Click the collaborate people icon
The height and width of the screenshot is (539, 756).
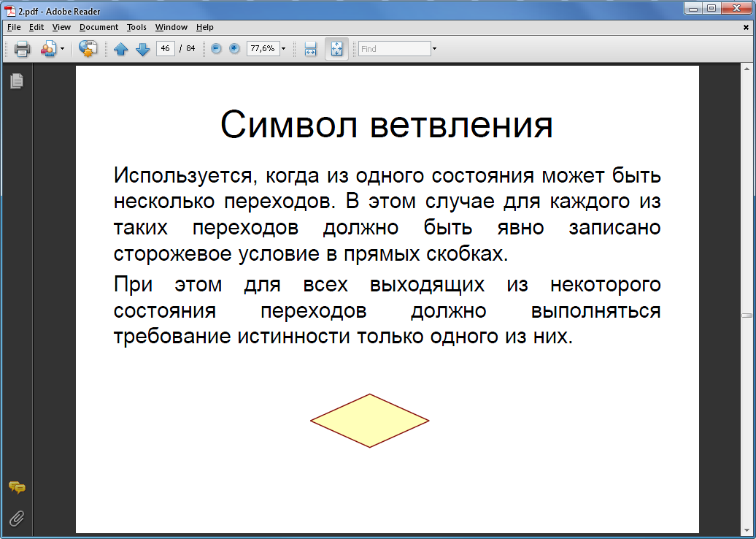48,49
